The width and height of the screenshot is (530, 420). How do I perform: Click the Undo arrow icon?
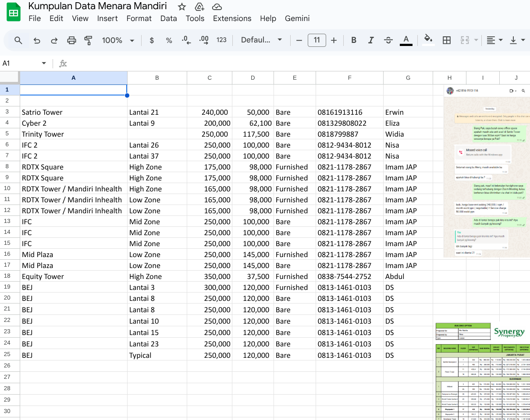pos(37,40)
